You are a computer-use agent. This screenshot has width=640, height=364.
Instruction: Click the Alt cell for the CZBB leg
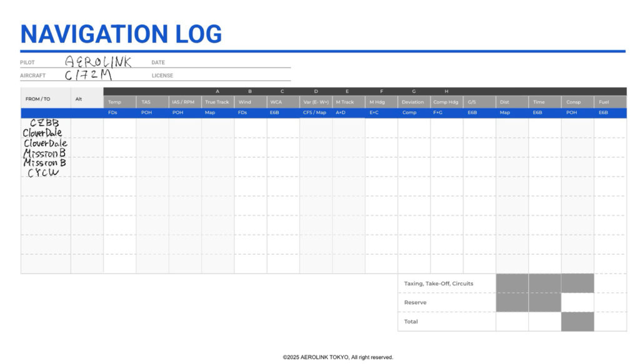pos(87,128)
